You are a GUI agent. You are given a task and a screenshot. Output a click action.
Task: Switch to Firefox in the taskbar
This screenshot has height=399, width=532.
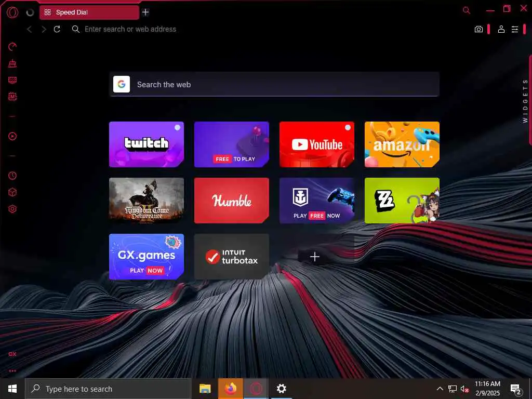click(x=230, y=389)
